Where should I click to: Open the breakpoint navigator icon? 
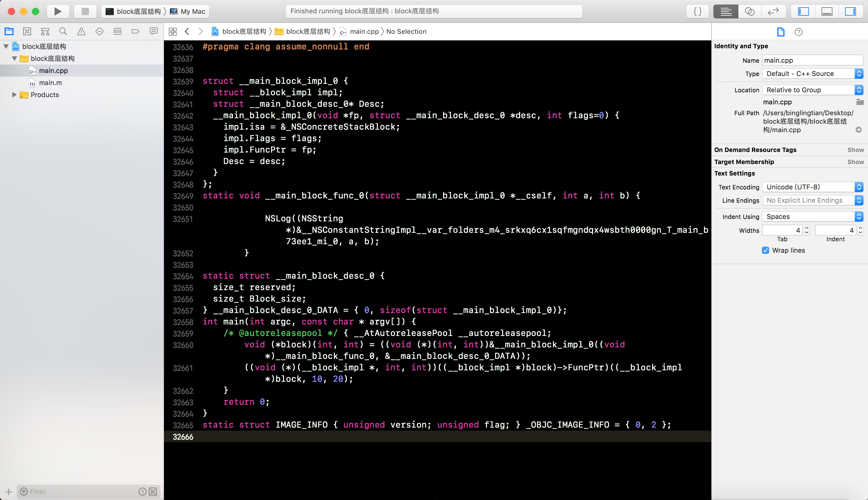135,32
